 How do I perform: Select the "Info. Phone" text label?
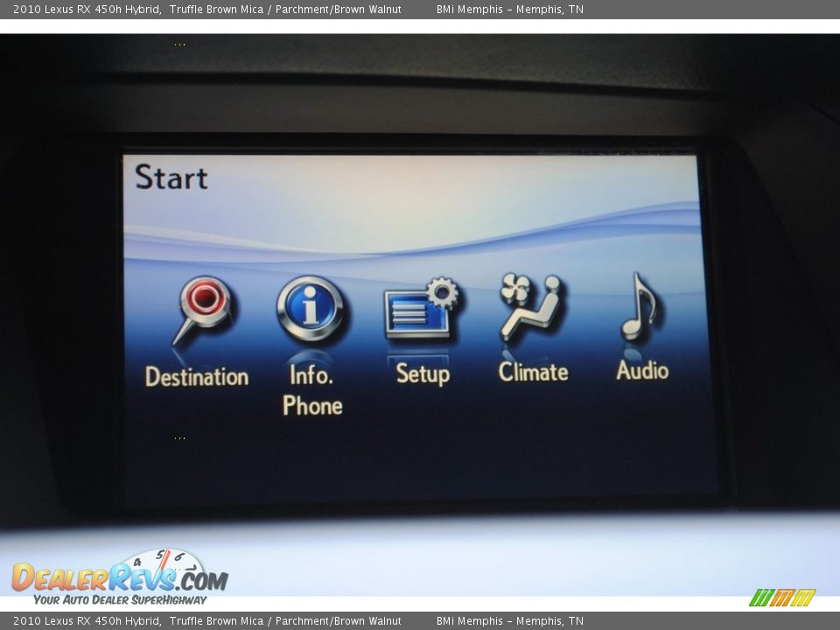(x=312, y=390)
